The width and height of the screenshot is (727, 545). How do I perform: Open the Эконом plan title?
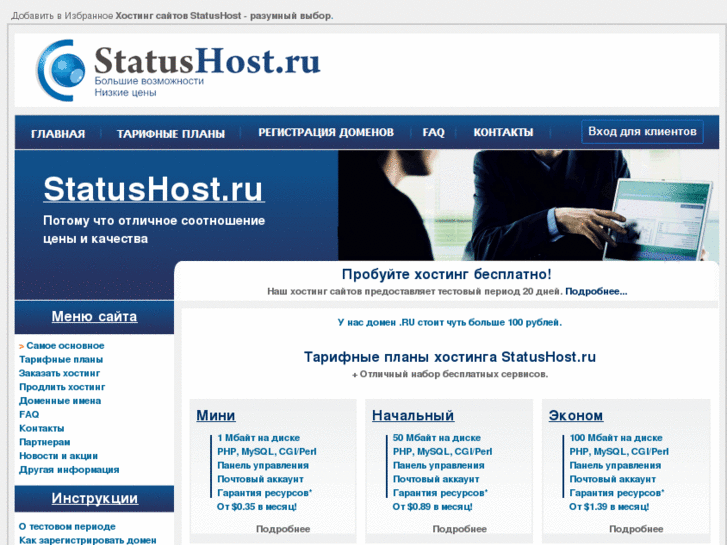pos(576,415)
